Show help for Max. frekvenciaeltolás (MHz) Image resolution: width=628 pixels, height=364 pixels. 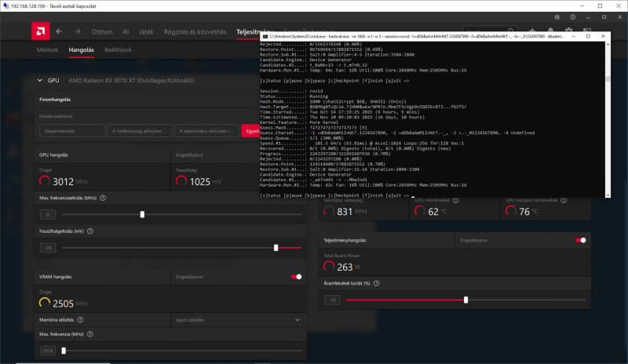103,198
